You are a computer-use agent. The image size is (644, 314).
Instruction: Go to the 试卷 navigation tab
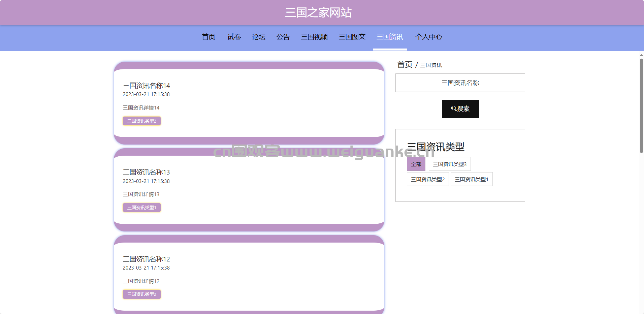tap(234, 37)
